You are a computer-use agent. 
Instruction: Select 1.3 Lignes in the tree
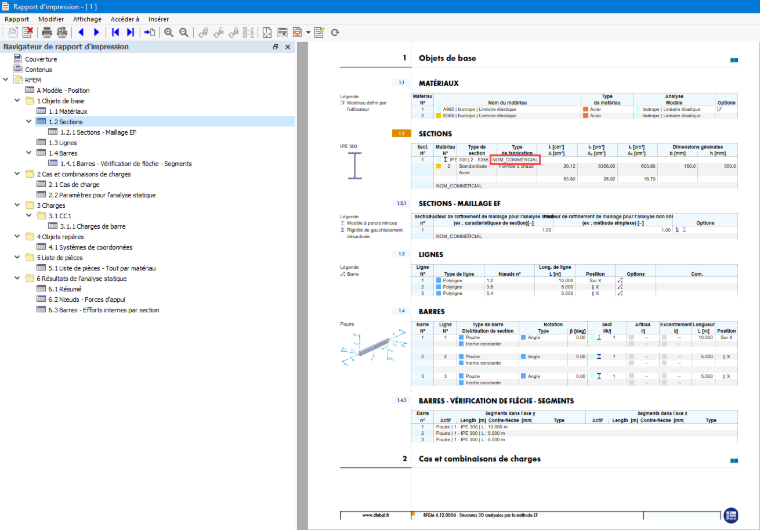63,143
